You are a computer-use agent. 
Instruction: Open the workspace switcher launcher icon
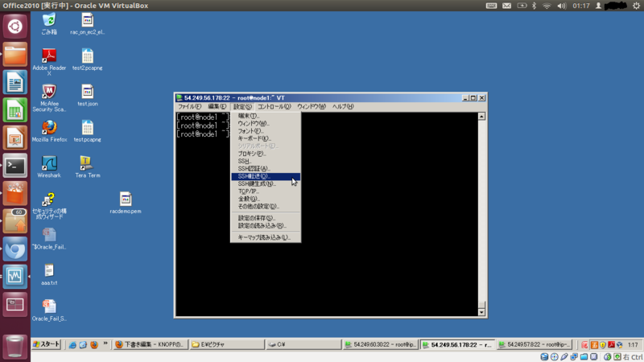(x=15, y=305)
